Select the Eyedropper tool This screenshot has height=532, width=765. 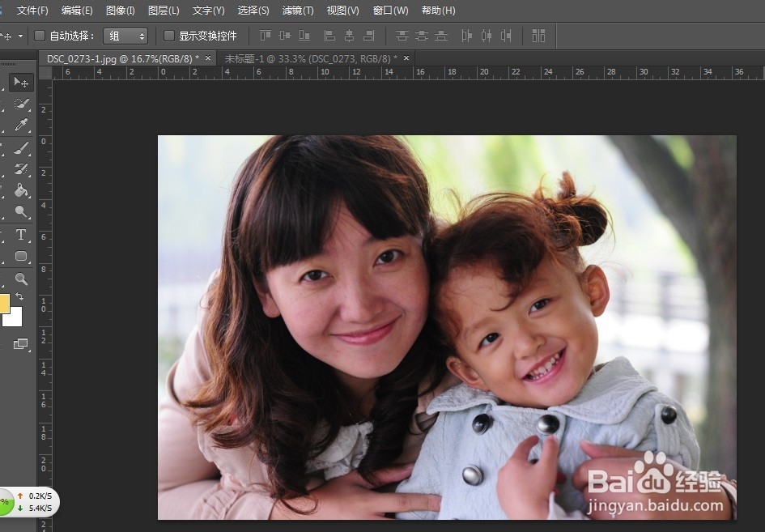tap(21, 125)
